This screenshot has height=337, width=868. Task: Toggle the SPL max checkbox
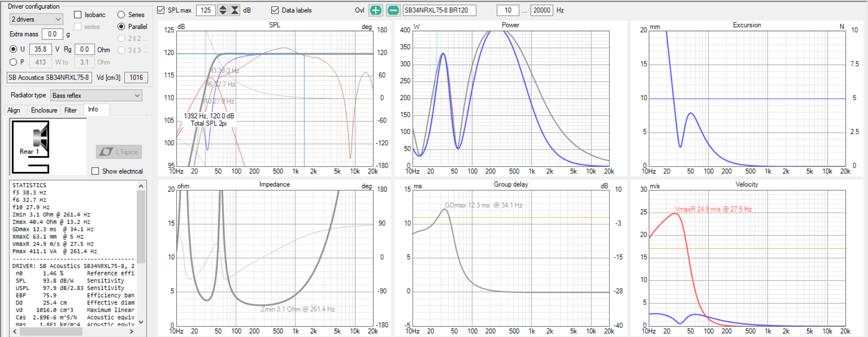pos(161,10)
